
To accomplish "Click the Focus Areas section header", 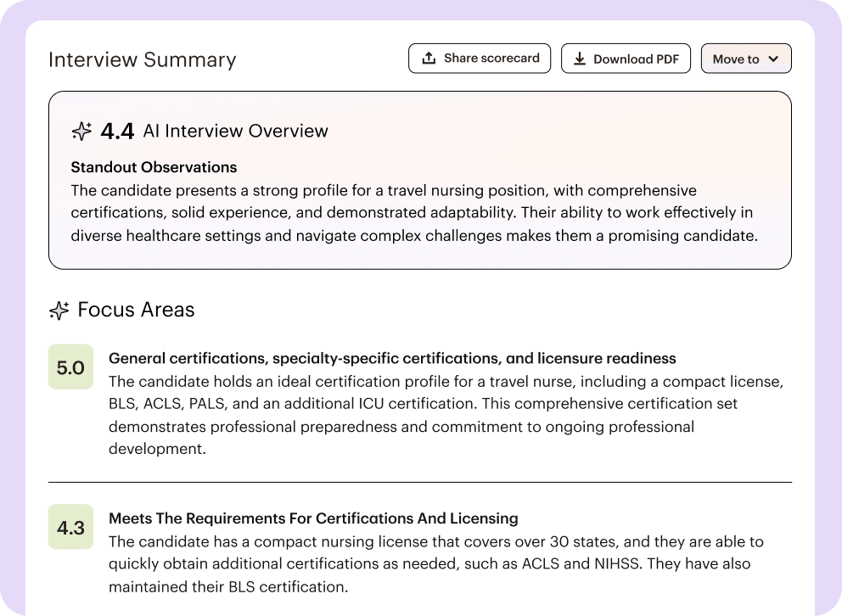I will [137, 311].
